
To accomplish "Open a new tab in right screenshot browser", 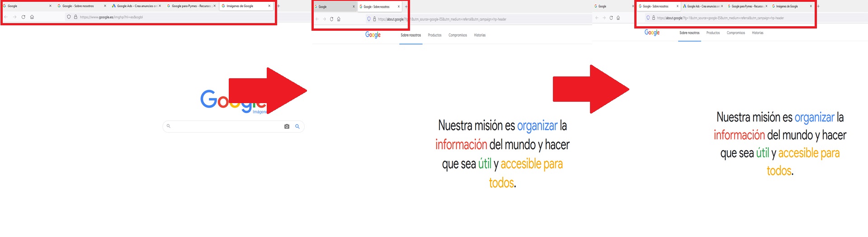I will (818, 6).
